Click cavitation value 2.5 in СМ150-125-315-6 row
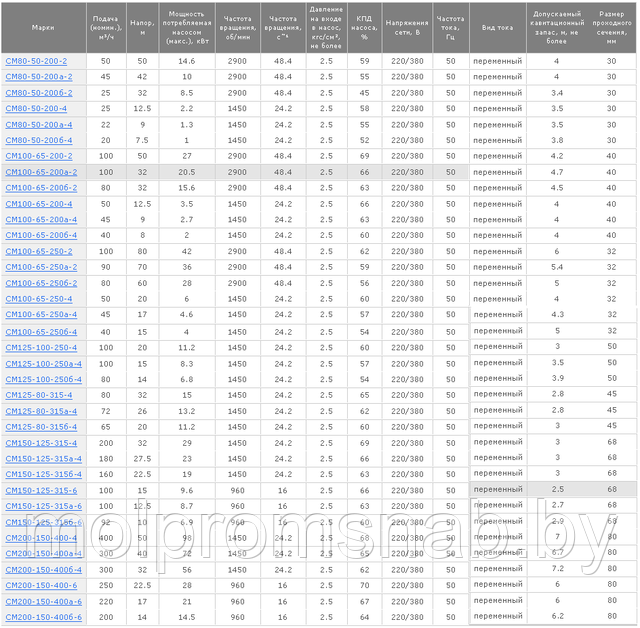 558,489
